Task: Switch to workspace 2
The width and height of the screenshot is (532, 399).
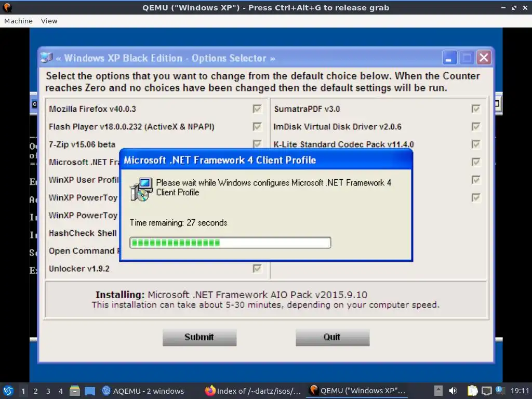Action: (x=36, y=391)
